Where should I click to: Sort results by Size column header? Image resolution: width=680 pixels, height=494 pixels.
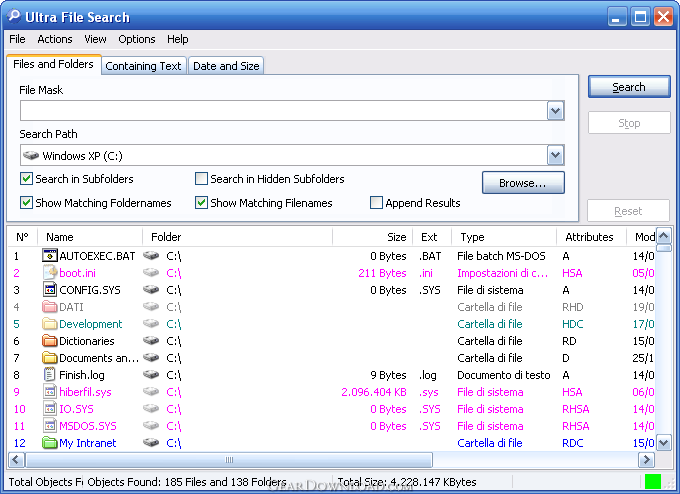coord(373,237)
